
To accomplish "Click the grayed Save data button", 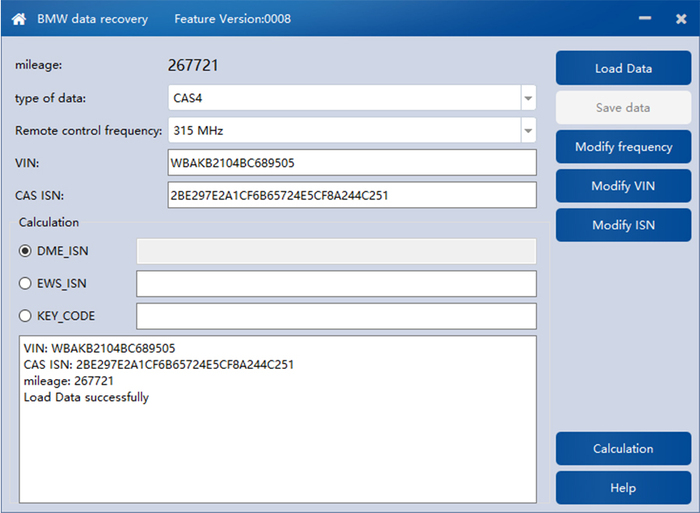I will (x=623, y=108).
